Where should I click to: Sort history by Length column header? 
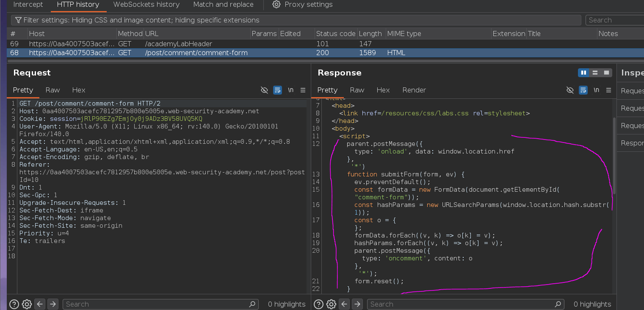(x=371, y=34)
